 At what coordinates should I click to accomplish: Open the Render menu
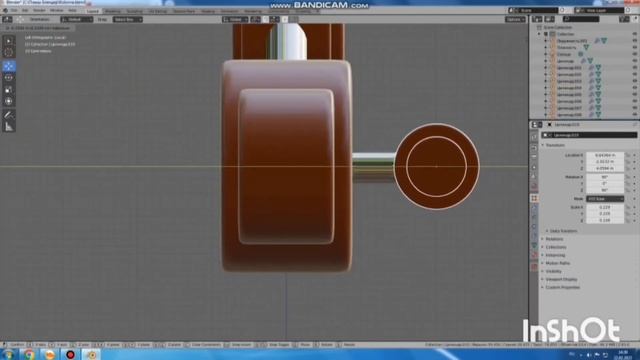[40, 11]
